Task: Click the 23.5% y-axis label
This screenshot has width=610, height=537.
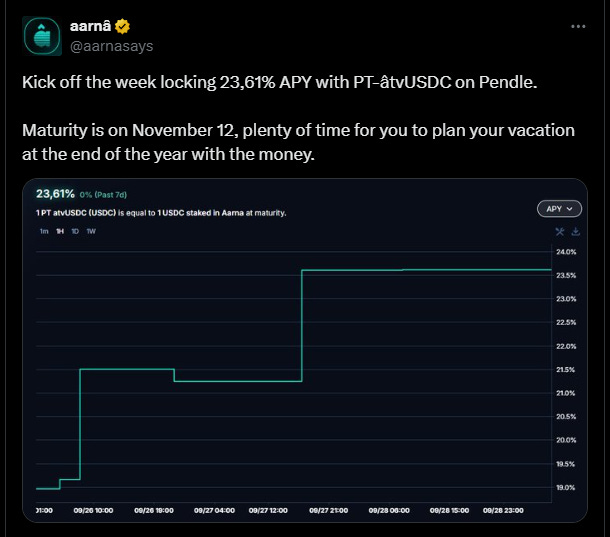Action: coord(566,276)
